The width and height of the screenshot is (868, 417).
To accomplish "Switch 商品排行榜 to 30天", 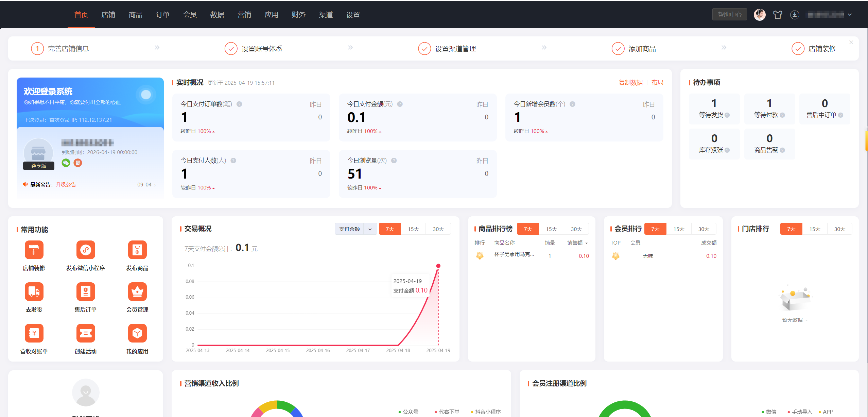I will (x=576, y=229).
